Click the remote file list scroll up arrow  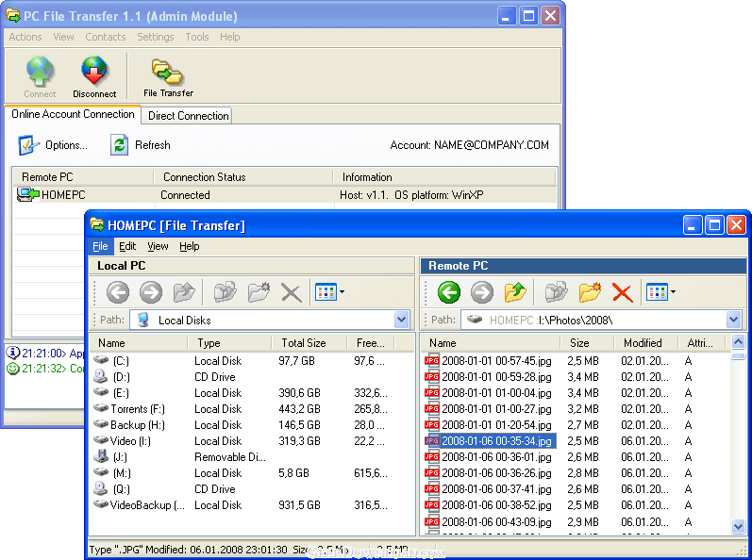click(x=738, y=342)
